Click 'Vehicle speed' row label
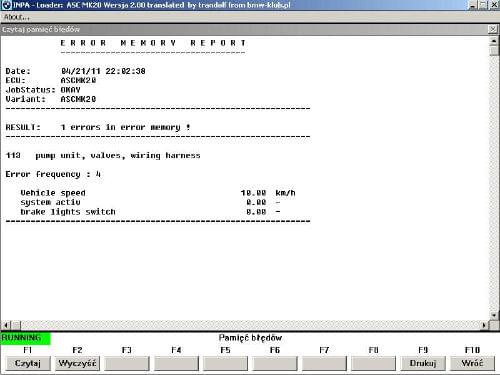Image resolution: width=500 pixels, height=375 pixels. tap(53, 193)
